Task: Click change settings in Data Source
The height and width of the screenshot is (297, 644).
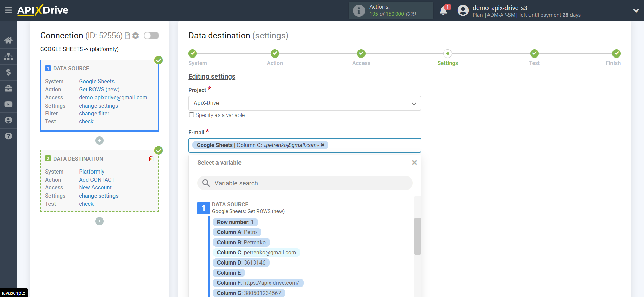Action: (99, 106)
